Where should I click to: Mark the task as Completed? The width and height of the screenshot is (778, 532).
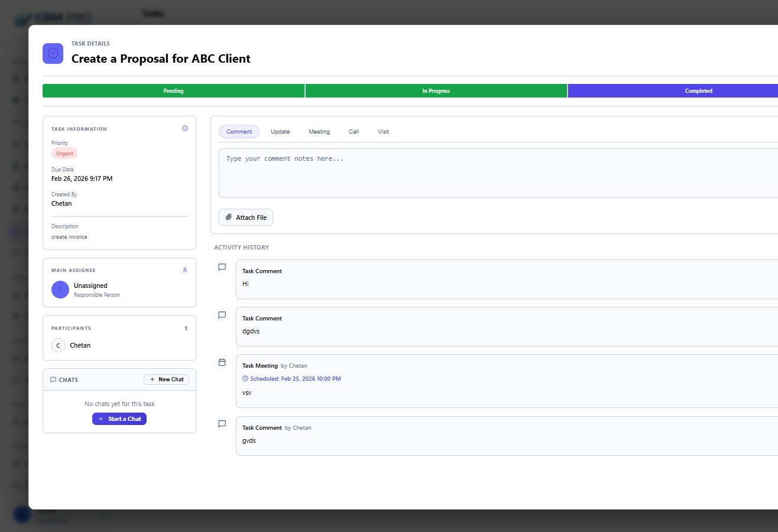(x=673, y=91)
